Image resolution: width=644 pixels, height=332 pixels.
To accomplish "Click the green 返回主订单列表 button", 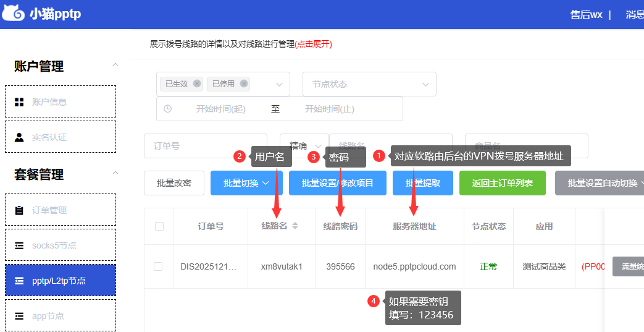I will [502, 183].
